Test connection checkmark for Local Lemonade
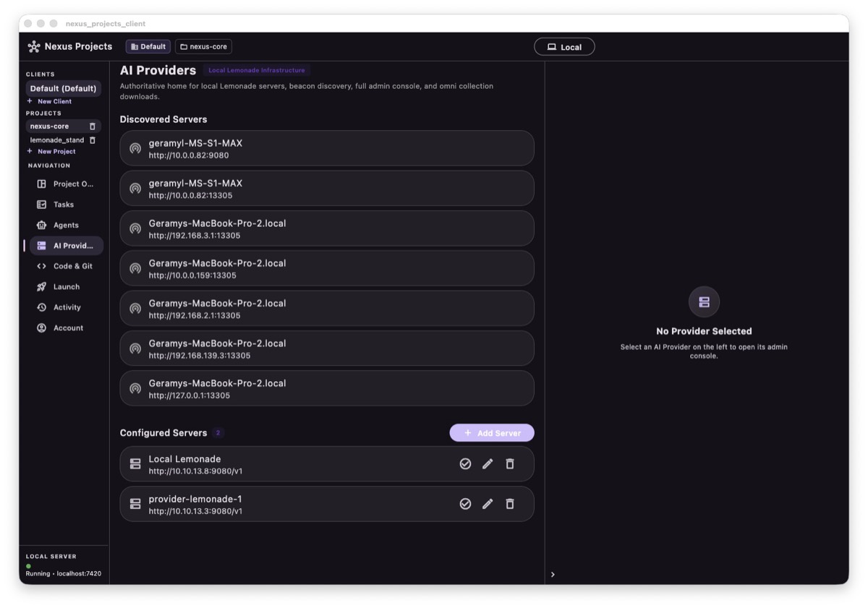868x608 pixels. [x=465, y=464]
